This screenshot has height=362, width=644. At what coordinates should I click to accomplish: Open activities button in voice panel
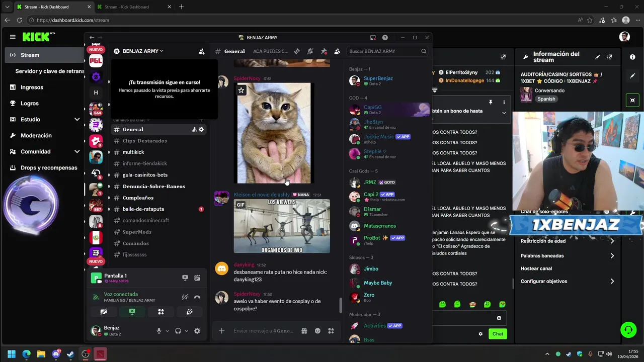tap(160, 312)
